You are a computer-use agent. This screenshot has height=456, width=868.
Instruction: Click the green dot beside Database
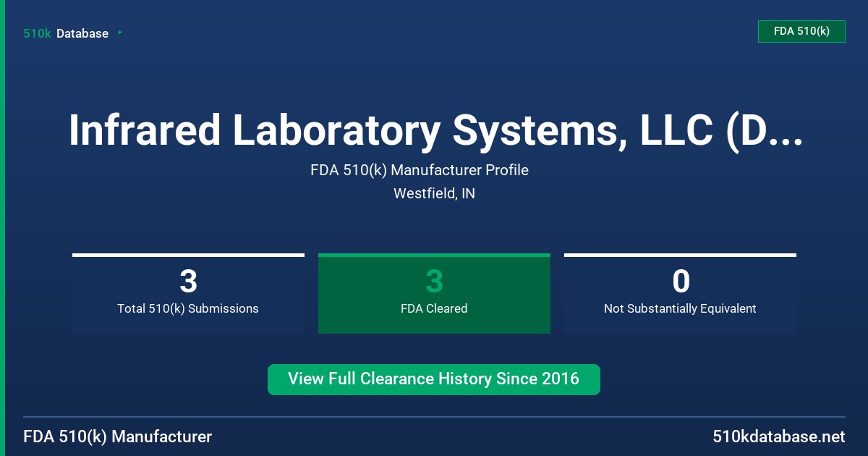pyautogui.click(x=119, y=33)
